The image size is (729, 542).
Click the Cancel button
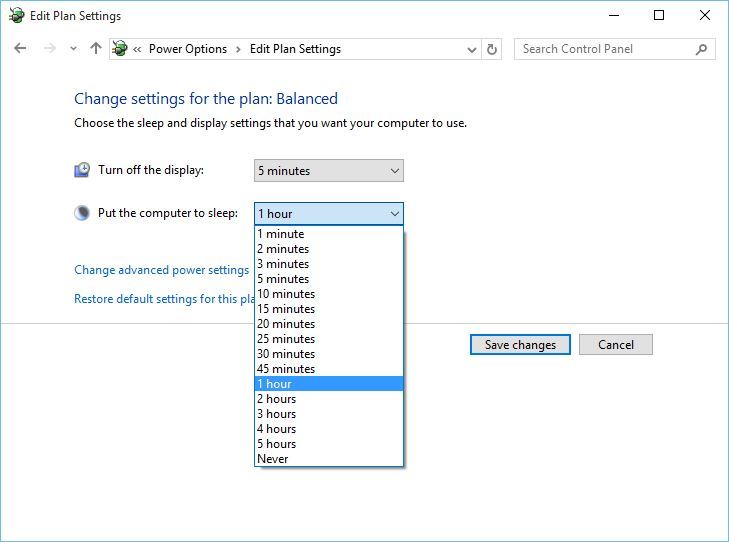pos(615,345)
